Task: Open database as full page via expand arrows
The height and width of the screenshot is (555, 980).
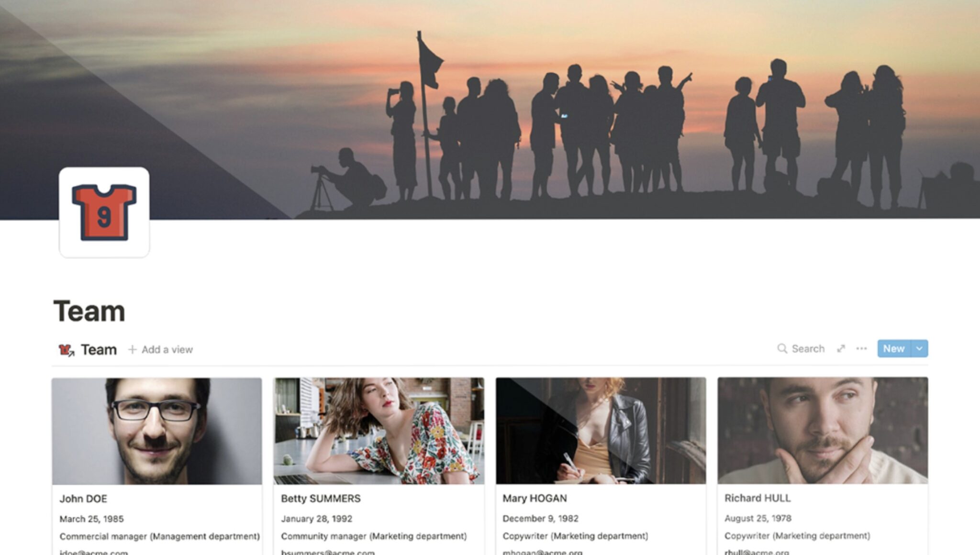Action: (841, 349)
